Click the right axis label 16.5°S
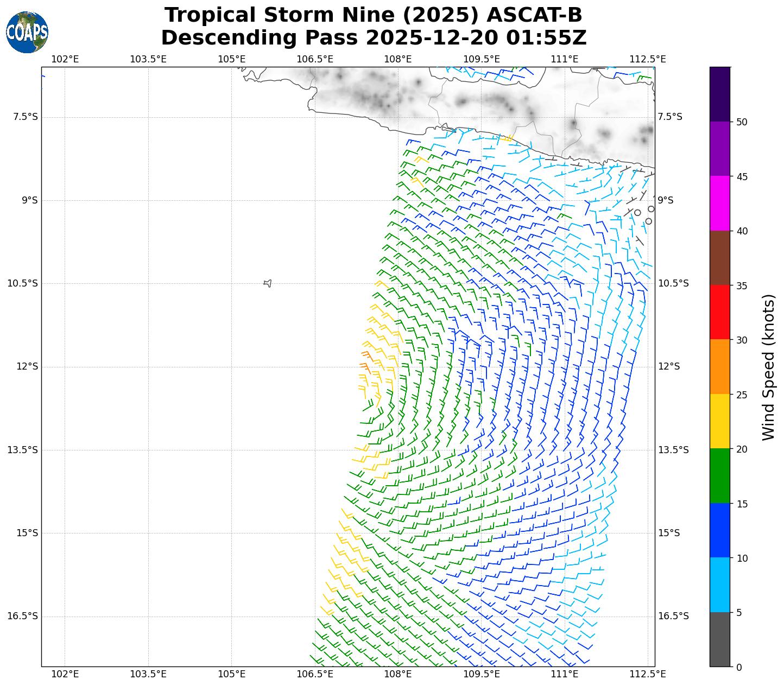 (673, 616)
